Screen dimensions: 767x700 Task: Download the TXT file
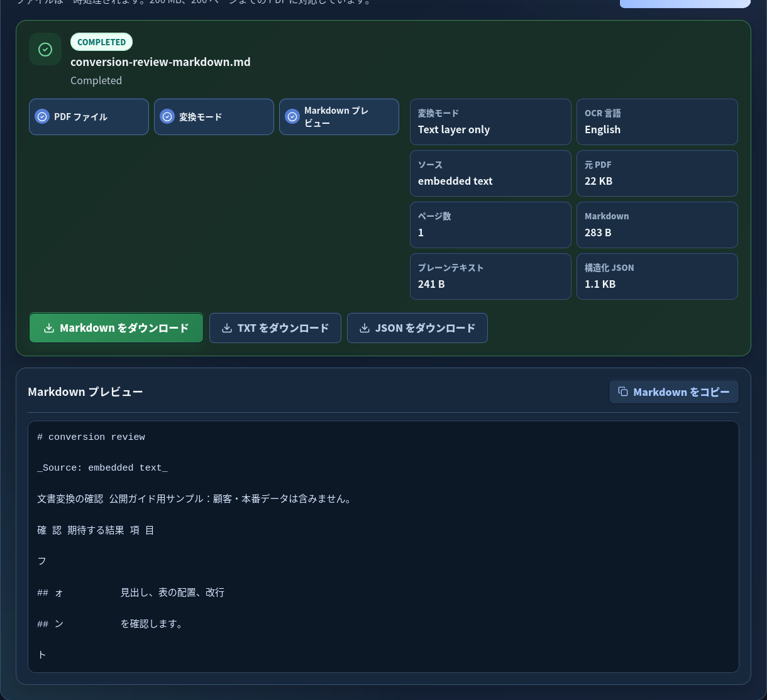[275, 328]
